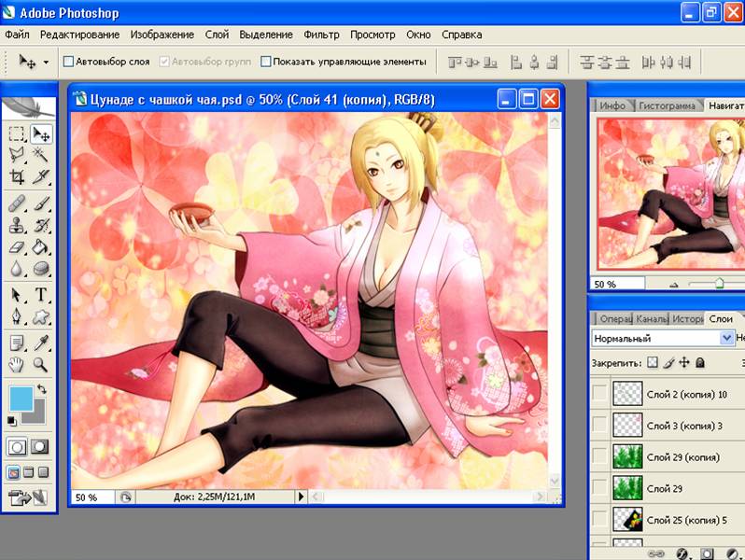This screenshot has height=560, width=745.
Task: Select the Blur tool
Action: [17, 269]
